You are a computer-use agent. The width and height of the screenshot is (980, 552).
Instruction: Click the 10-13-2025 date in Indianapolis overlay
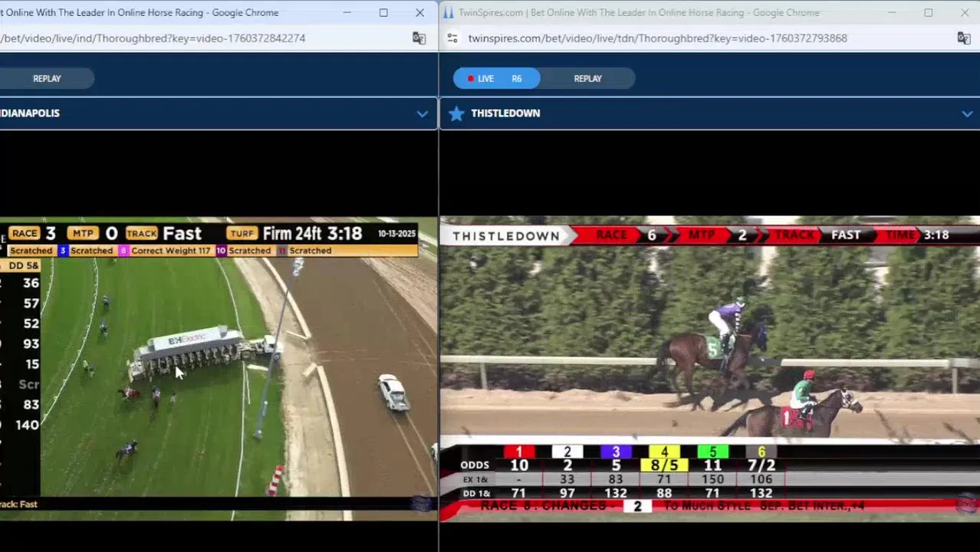tap(396, 233)
